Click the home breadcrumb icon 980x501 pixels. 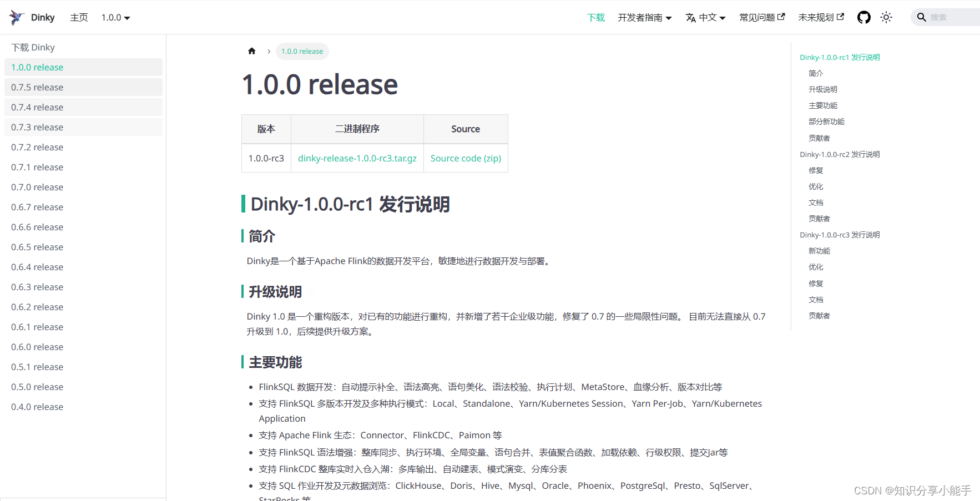point(252,51)
